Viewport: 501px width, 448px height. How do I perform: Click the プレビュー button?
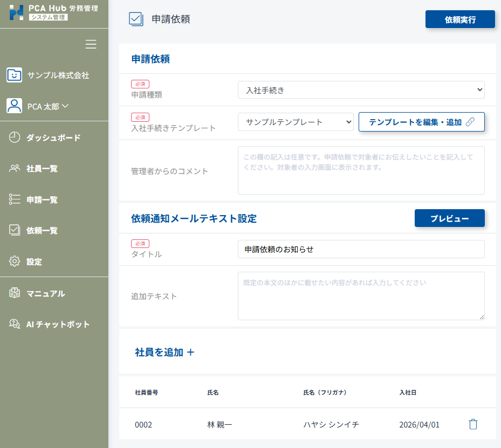coord(449,218)
